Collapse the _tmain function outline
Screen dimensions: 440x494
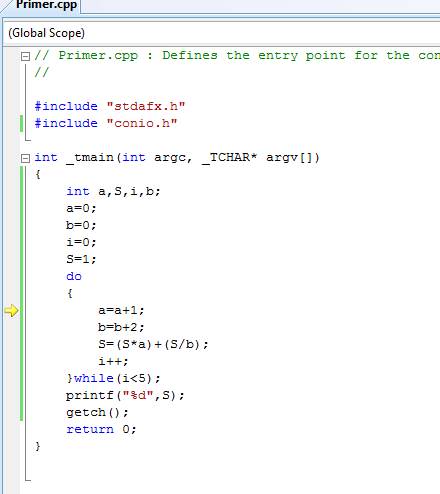pyautogui.click(x=25, y=158)
